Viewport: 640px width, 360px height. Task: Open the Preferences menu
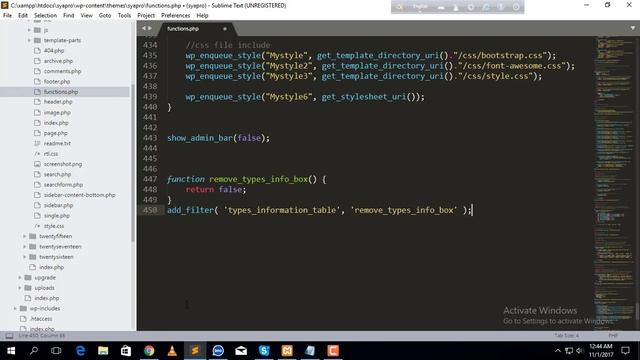point(176,16)
